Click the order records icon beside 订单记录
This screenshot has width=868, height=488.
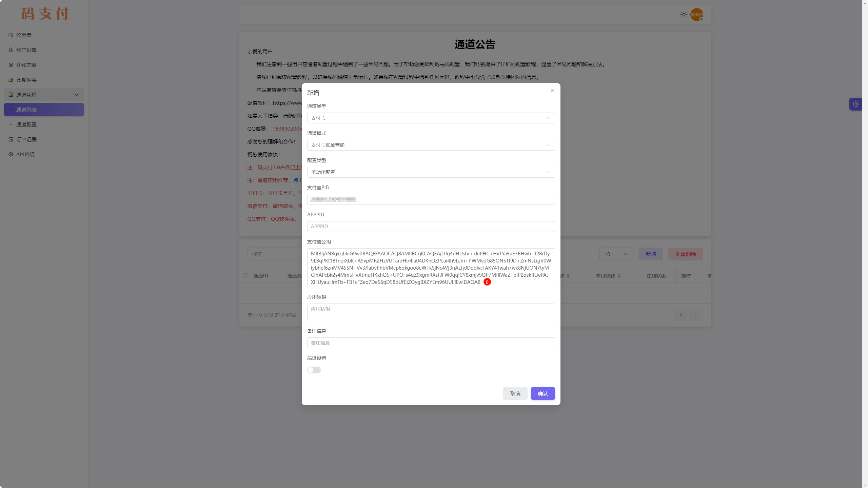[x=11, y=139]
